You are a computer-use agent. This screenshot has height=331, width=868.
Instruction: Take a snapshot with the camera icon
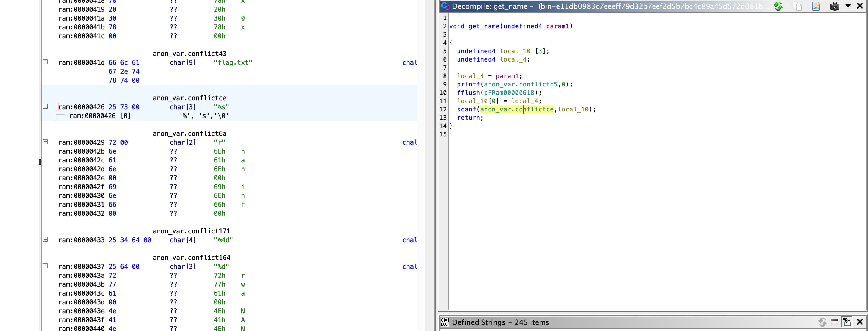point(834,6)
